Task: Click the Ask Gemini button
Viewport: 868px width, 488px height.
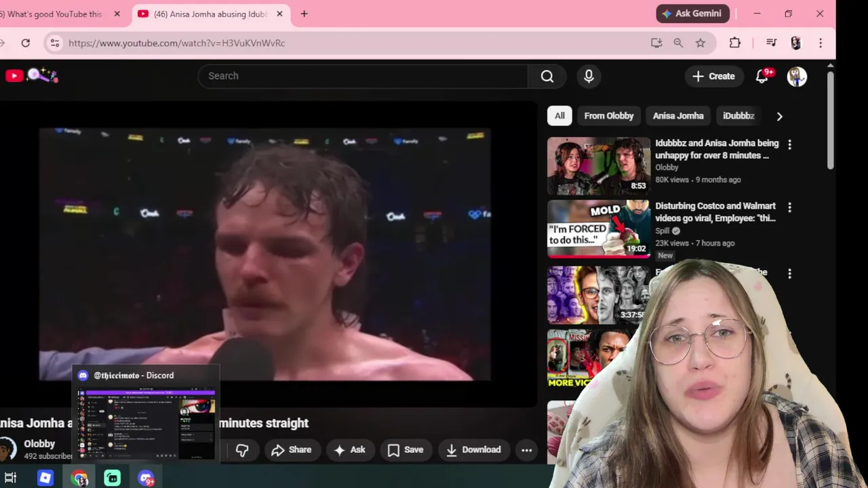Action: click(693, 14)
